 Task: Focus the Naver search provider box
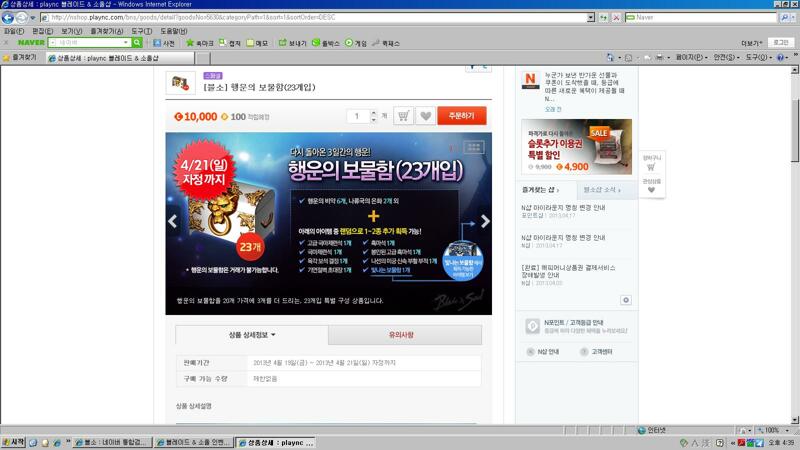click(701, 17)
